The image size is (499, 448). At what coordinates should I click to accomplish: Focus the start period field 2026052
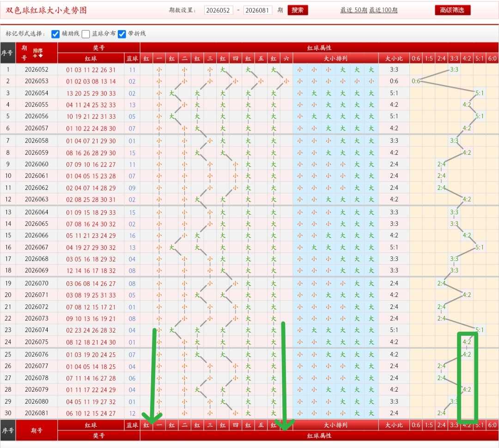(219, 10)
